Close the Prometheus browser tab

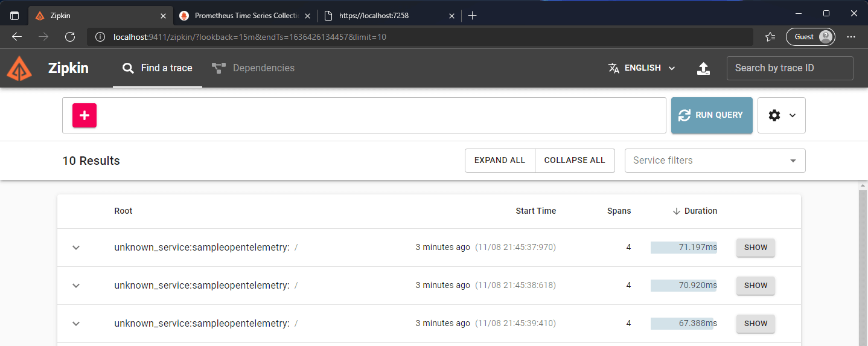[x=307, y=16]
